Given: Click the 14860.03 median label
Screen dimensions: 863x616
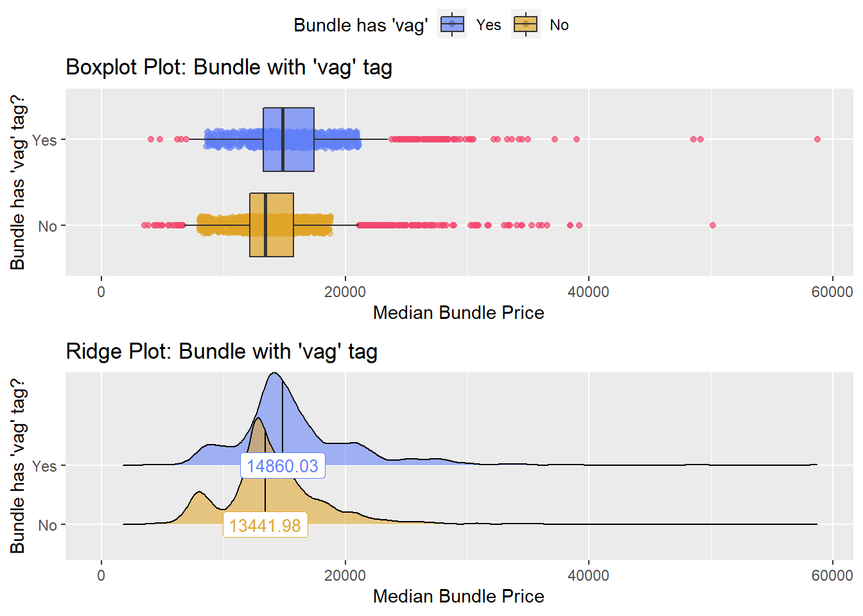Looking at the screenshot, I should point(283,466).
